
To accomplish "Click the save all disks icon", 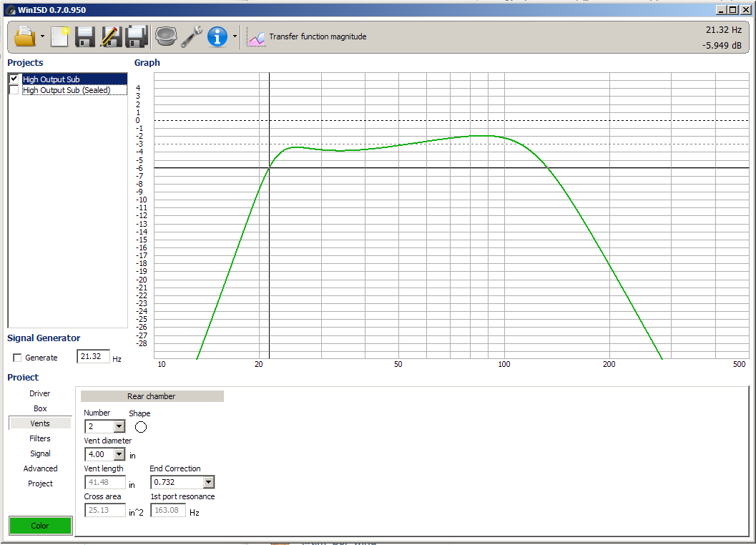I will click(136, 36).
